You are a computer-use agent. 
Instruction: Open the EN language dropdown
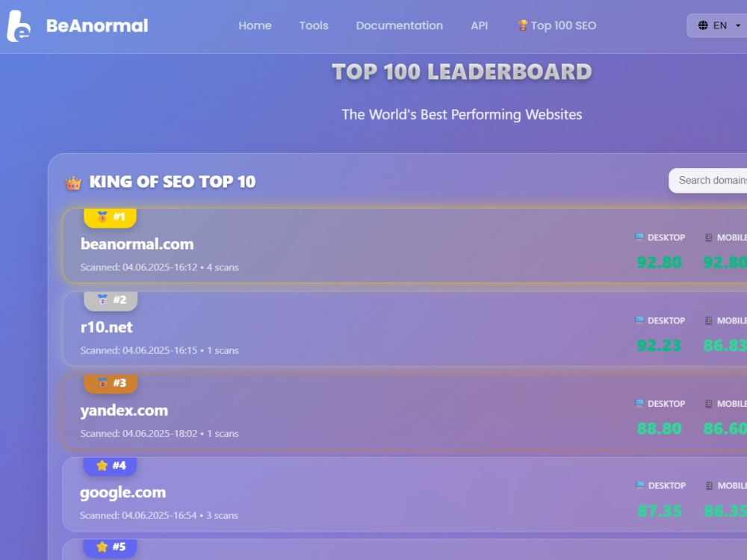pos(719,25)
